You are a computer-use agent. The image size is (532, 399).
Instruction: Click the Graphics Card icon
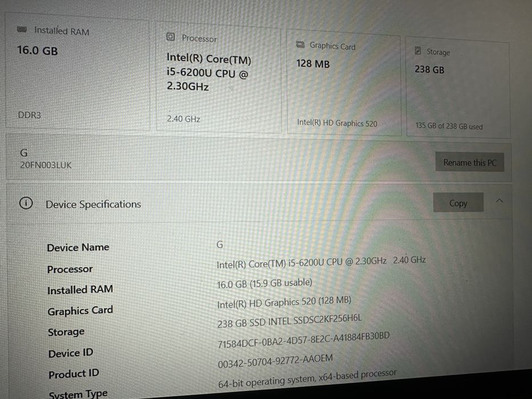300,44
